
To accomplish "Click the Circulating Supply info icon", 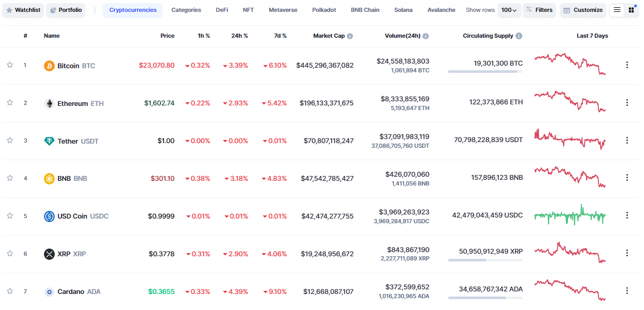I will [x=519, y=36].
